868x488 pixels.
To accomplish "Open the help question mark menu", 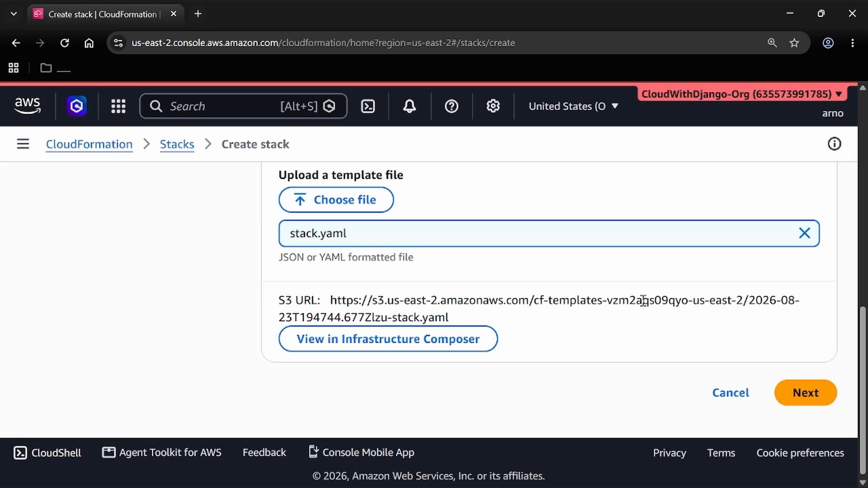I will 452,106.
